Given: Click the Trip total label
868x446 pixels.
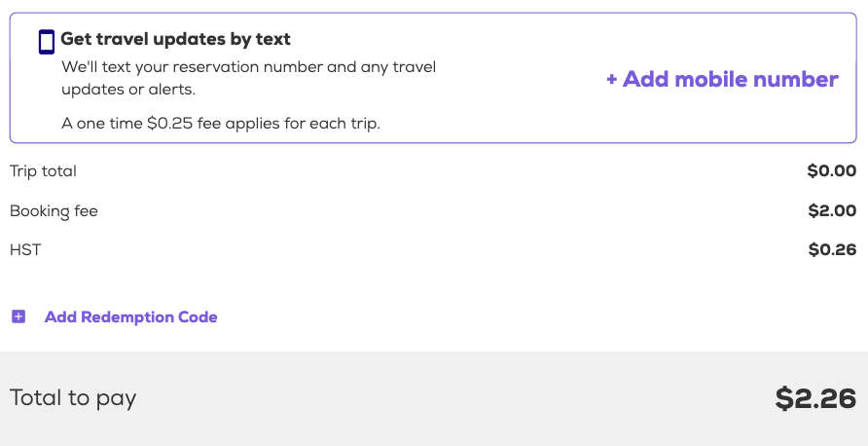Looking at the screenshot, I should pyautogui.click(x=43, y=171).
